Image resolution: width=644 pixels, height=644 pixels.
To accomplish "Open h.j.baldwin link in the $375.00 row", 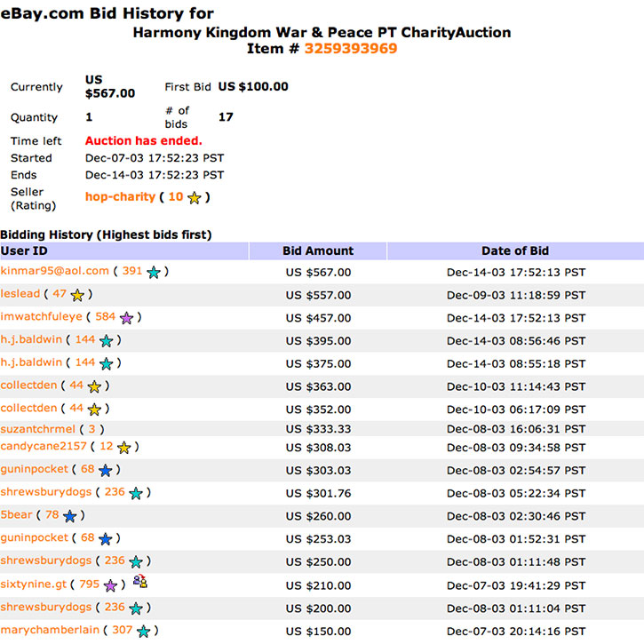I will (x=31, y=362).
